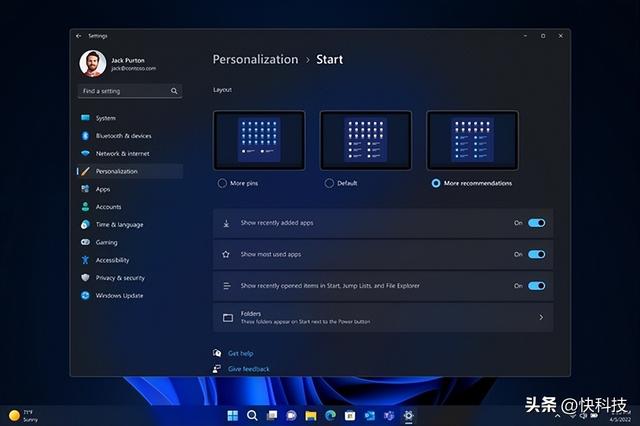Click the Time & language globe icon
The width and height of the screenshot is (640, 426).
[x=85, y=224]
